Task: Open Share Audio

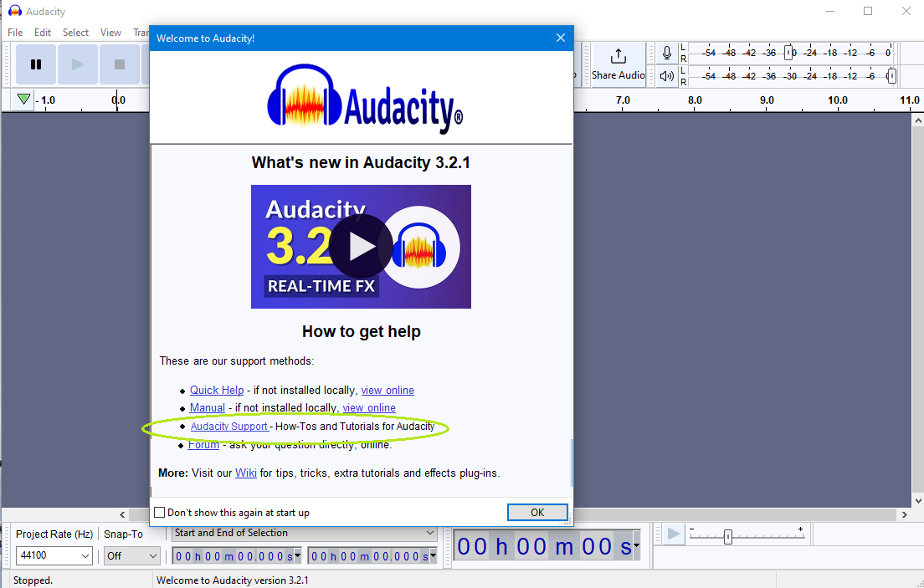Action: [617, 64]
